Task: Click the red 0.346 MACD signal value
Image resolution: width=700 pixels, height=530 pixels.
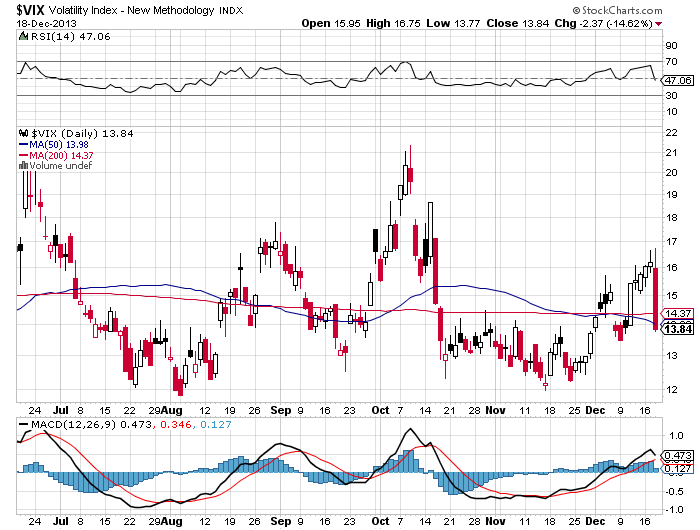Action: click(x=175, y=425)
